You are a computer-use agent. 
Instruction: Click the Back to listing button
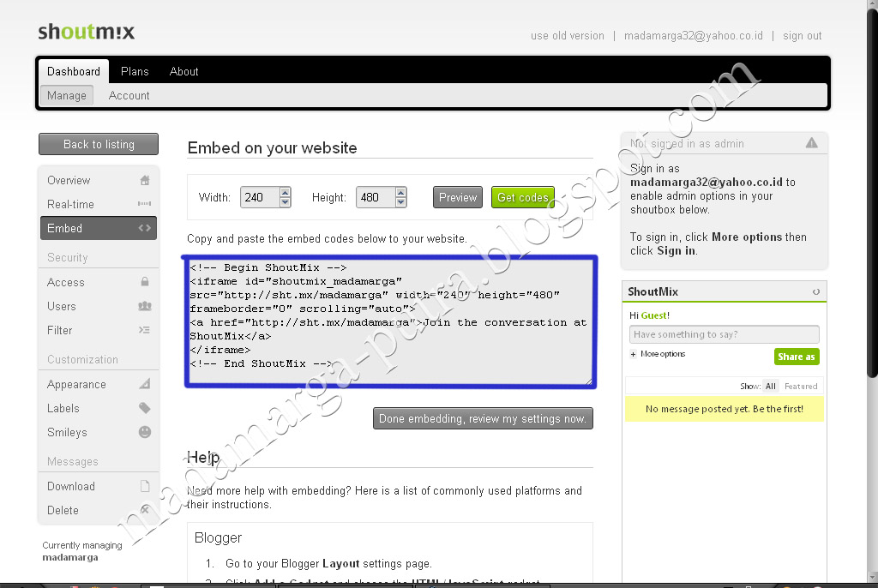[x=99, y=144]
